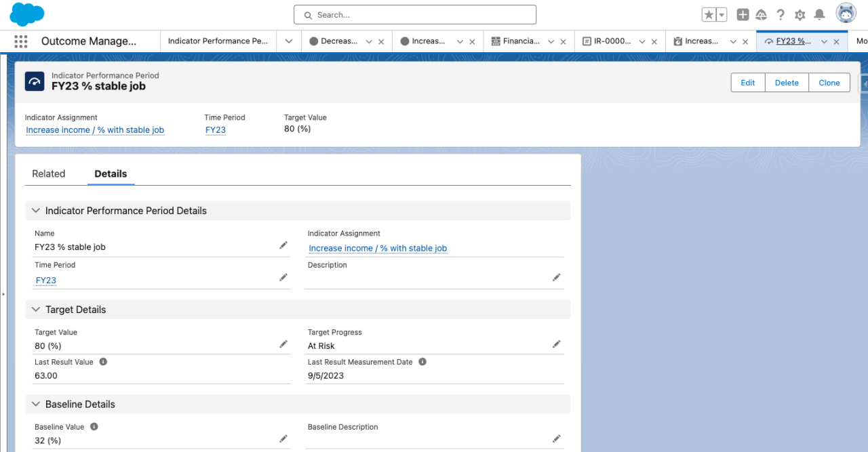
Task: Collapse the Target Details section
Action: (36, 310)
